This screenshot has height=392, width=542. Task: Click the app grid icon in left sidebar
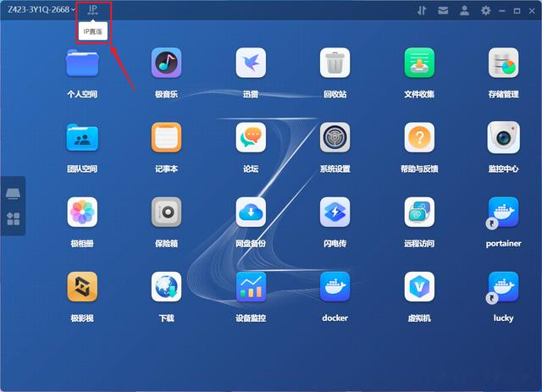14,218
